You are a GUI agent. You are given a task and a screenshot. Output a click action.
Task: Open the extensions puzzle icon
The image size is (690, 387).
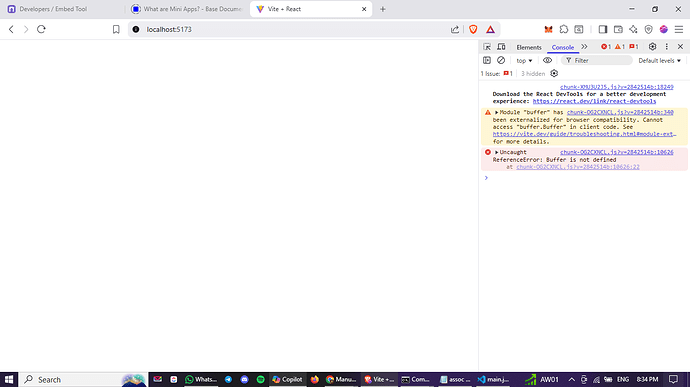click(x=564, y=29)
